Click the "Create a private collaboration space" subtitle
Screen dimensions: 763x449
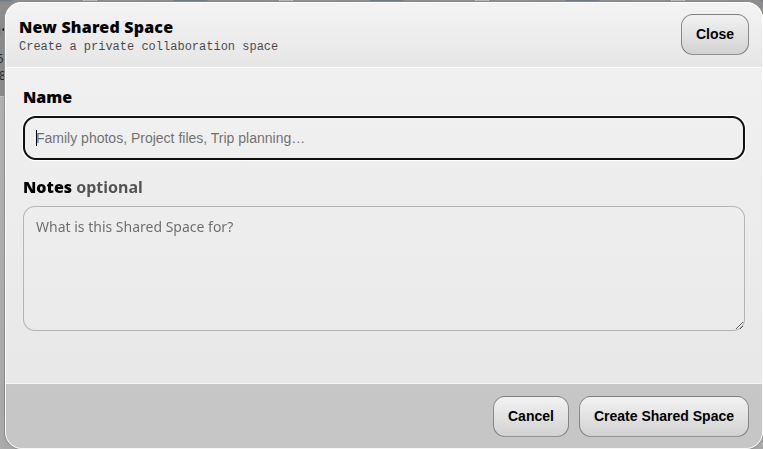pos(148,46)
